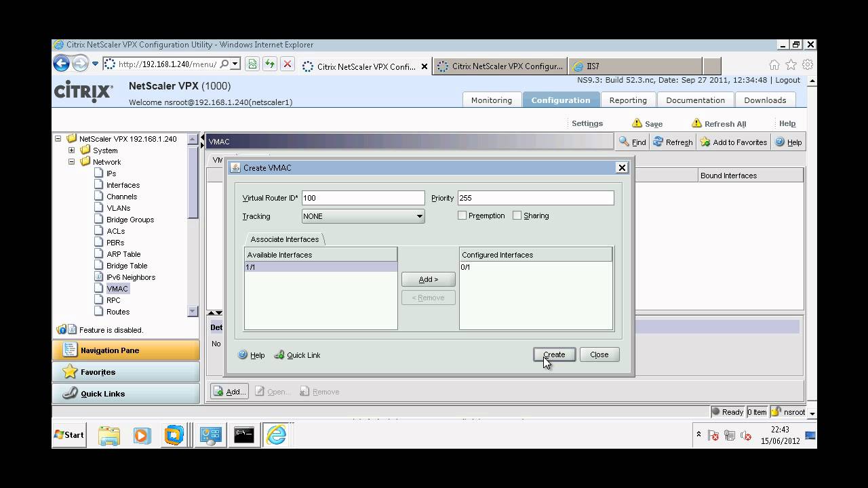Select IPv6 Neighbors tree item
The width and height of the screenshot is (868, 488).
click(x=131, y=277)
